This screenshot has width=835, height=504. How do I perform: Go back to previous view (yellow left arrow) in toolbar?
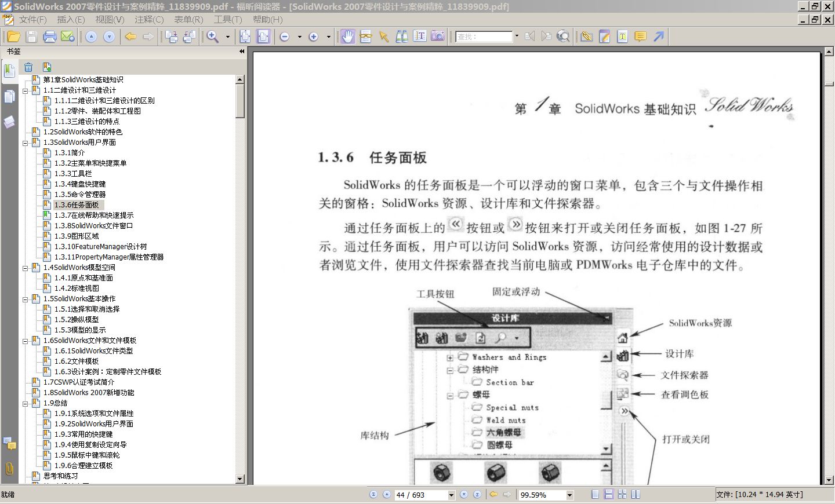tap(130, 36)
